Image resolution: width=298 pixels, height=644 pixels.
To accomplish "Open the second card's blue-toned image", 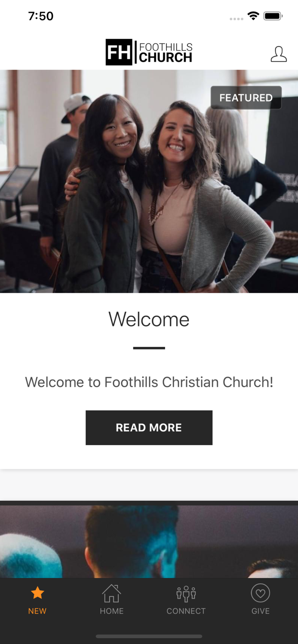I will (149, 541).
